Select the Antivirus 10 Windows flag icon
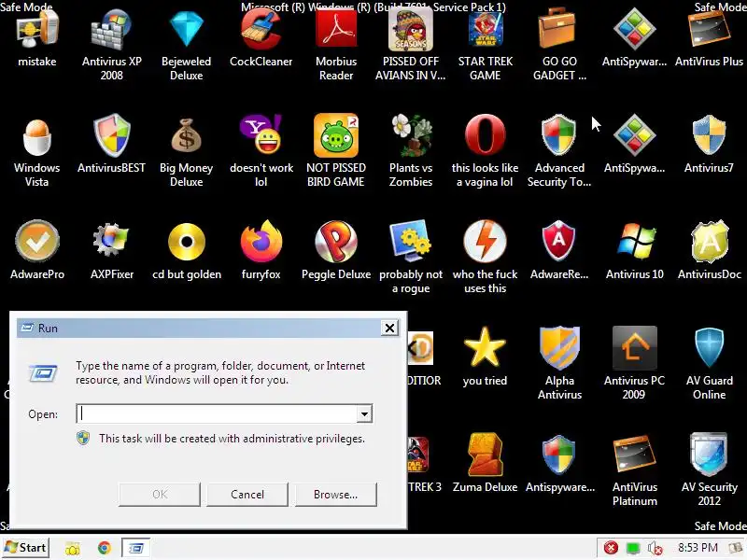The image size is (747, 560). coord(635,241)
